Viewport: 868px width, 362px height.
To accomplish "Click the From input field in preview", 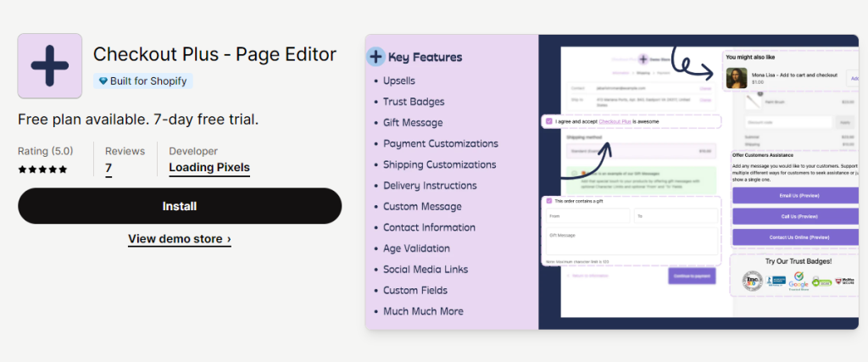I will pyautogui.click(x=588, y=216).
